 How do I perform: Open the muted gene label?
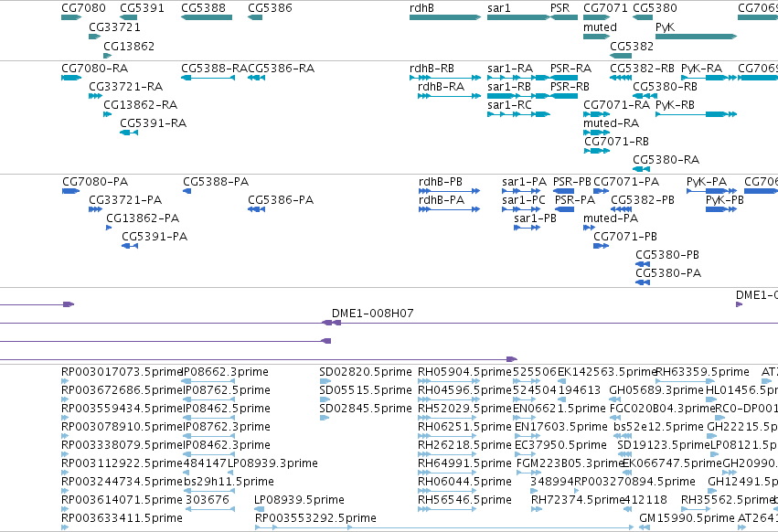tap(600, 27)
